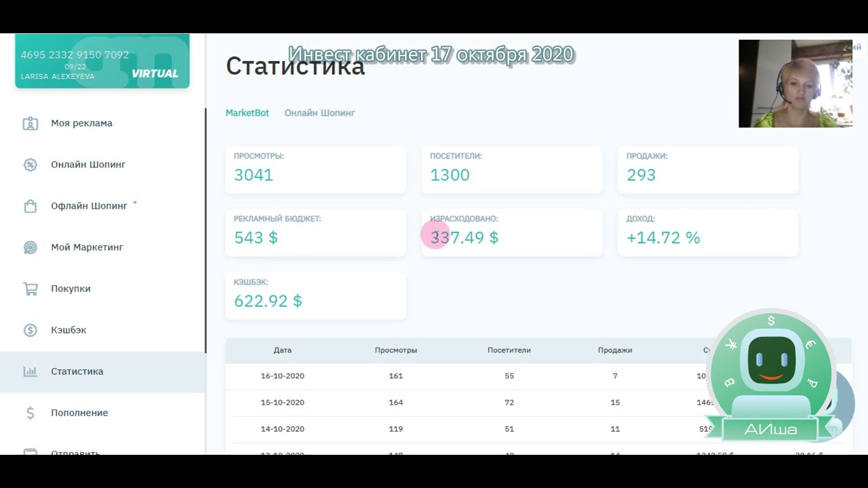The height and width of the screenshot is (488, 868).
Task: Click the Мой Маркетинг target icon
Action: 30,247
